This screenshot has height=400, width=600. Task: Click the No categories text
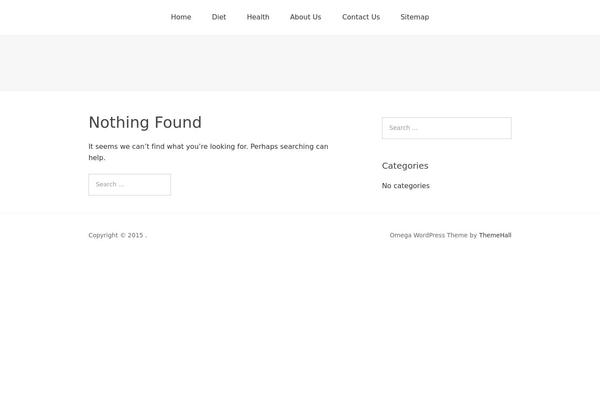coord(405,186)
